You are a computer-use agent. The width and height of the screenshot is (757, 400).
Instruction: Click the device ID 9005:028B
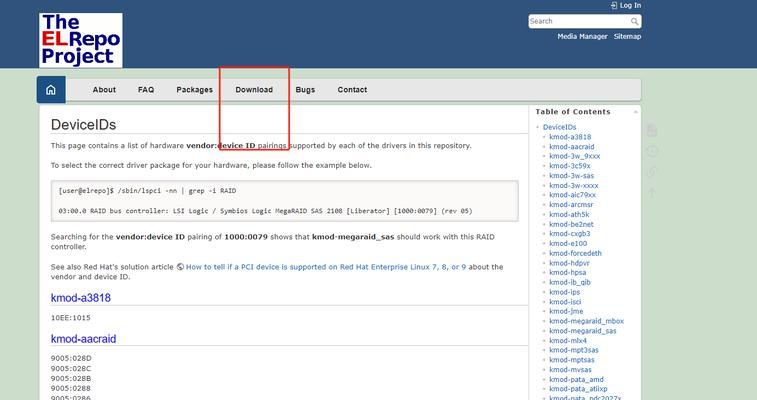pyautogui.click(x=71, y=378)
